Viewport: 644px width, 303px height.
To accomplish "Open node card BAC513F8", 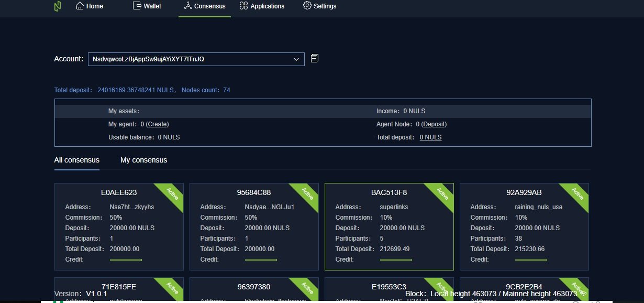I will pos(389,226).
